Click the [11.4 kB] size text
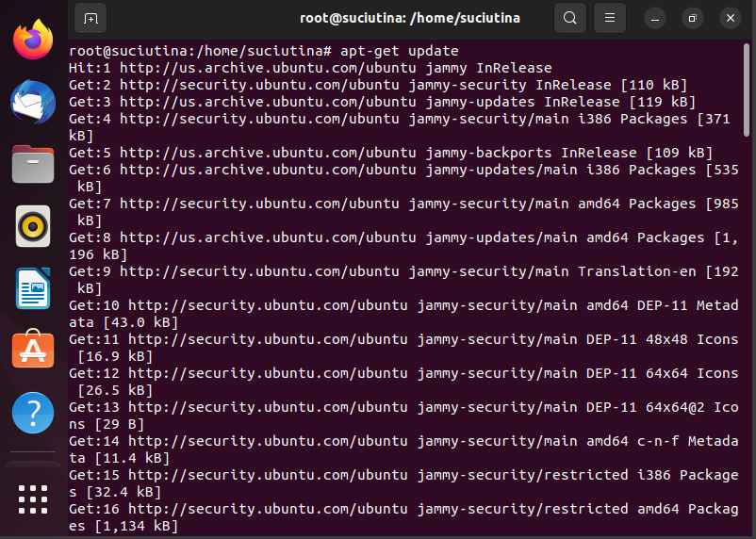Viewport: 756px width, 539px height. pyautogui.click(x=132, y=458)
